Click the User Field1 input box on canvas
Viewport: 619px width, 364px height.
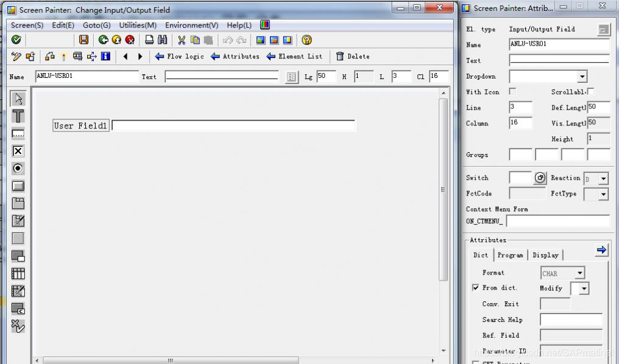[x=234, y=125]
